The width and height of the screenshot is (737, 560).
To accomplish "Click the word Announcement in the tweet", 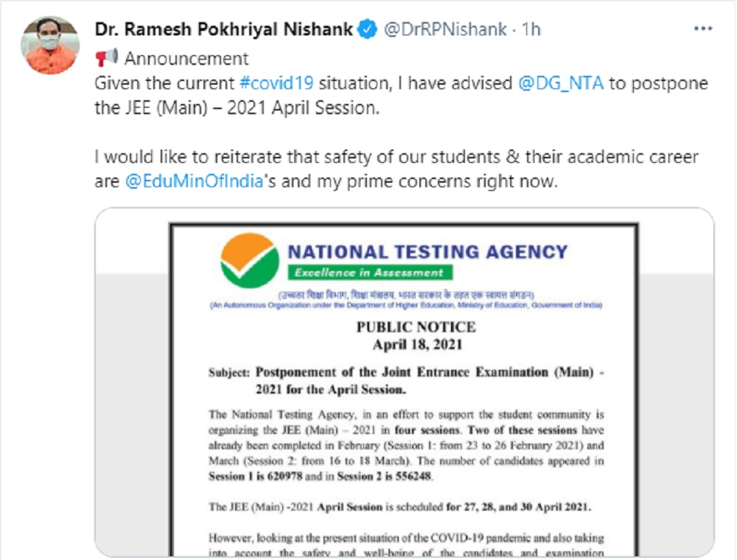I will coord(186,57).
